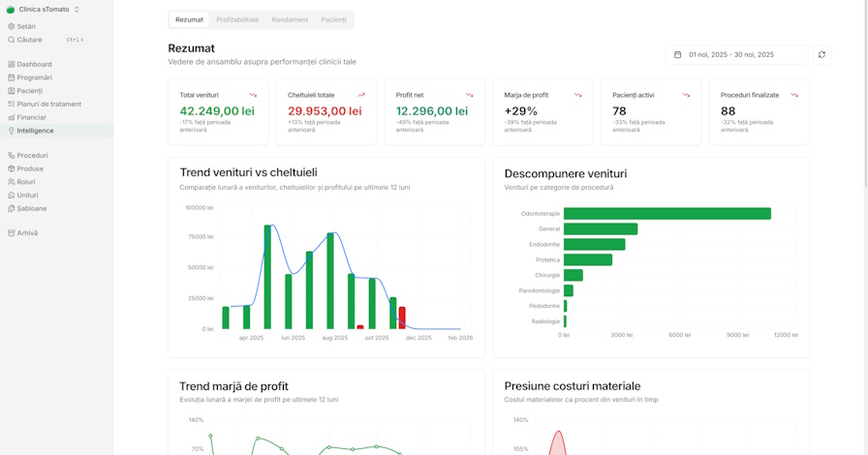868x455 pixels.
Task: Switch to the Profitabilitate tab
Action: (237, 19)
